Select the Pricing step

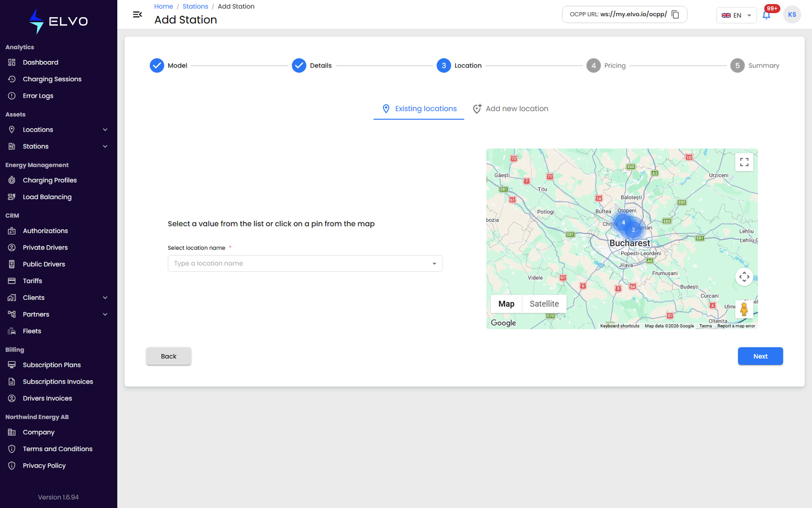[606, 66]
